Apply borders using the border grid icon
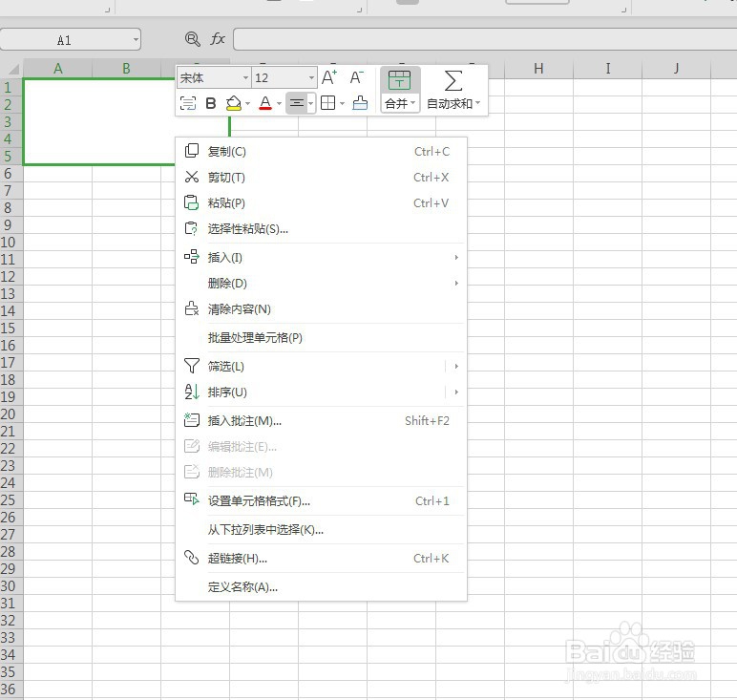This screenshot has height=700, width=737. [x=327, y=102]
